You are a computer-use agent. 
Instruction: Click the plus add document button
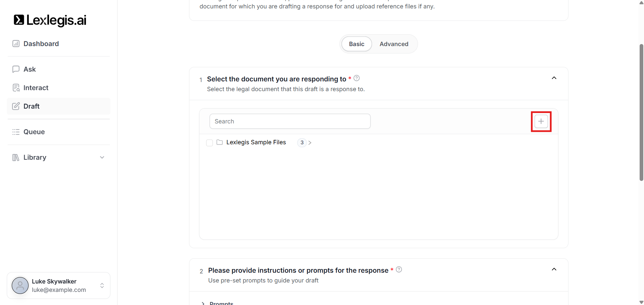pyautogui.click(x=541, y=121)
